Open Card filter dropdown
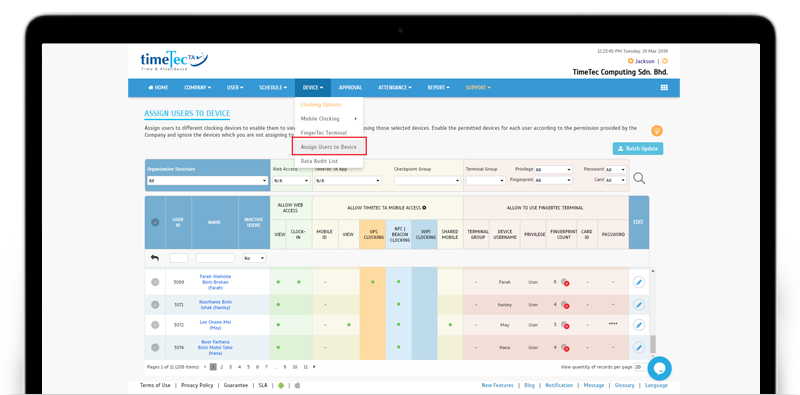Viewport: 800px width, 395px height. tap(616, 180)
